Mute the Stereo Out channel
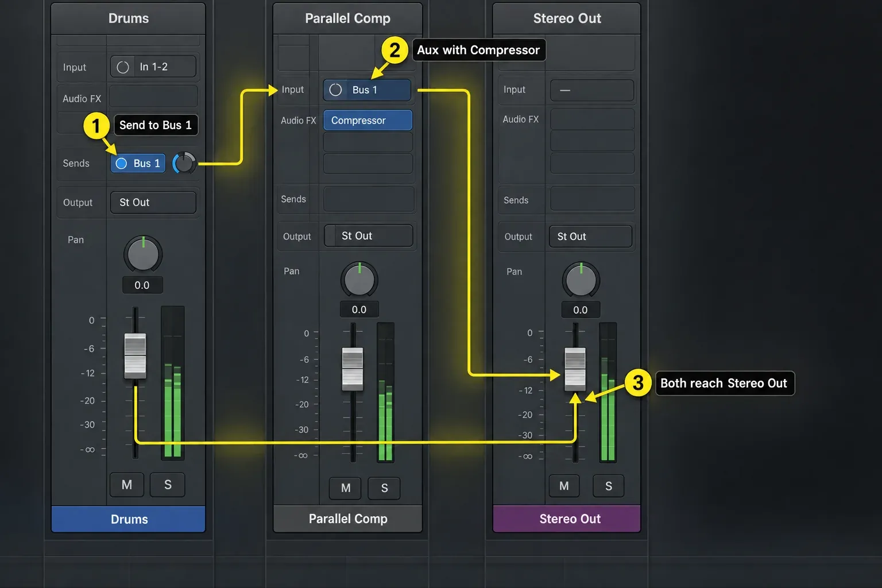 click(564, 486)
